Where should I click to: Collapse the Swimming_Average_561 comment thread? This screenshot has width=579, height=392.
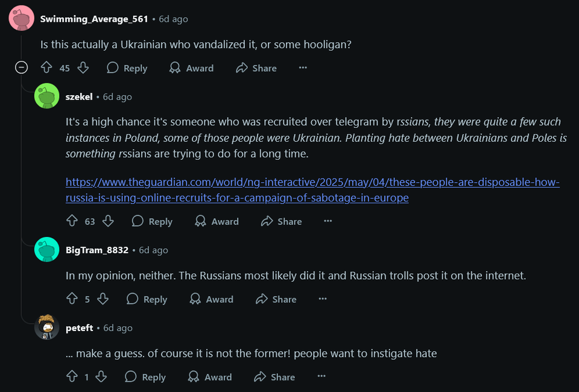(x=22, y=68)
